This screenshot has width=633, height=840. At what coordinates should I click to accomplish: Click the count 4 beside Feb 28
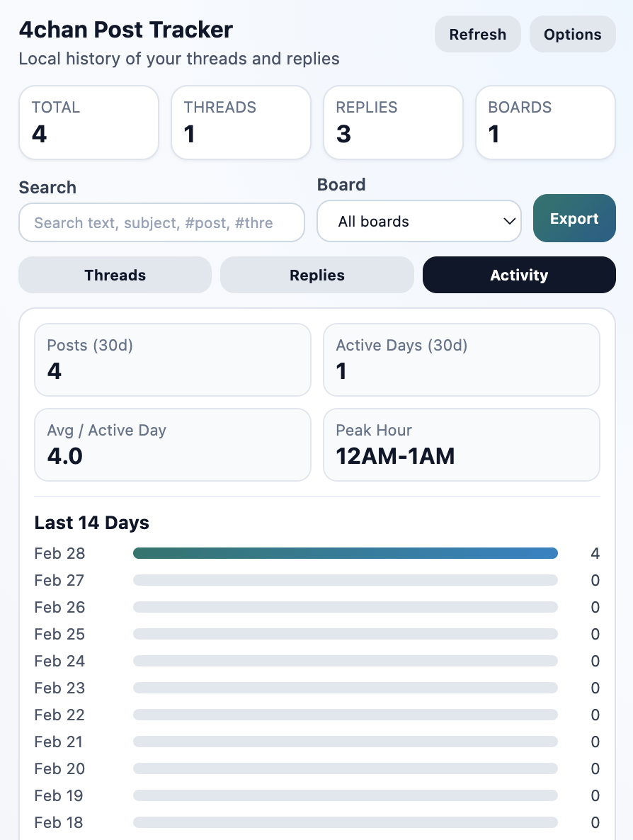click(x=595, y=553)
